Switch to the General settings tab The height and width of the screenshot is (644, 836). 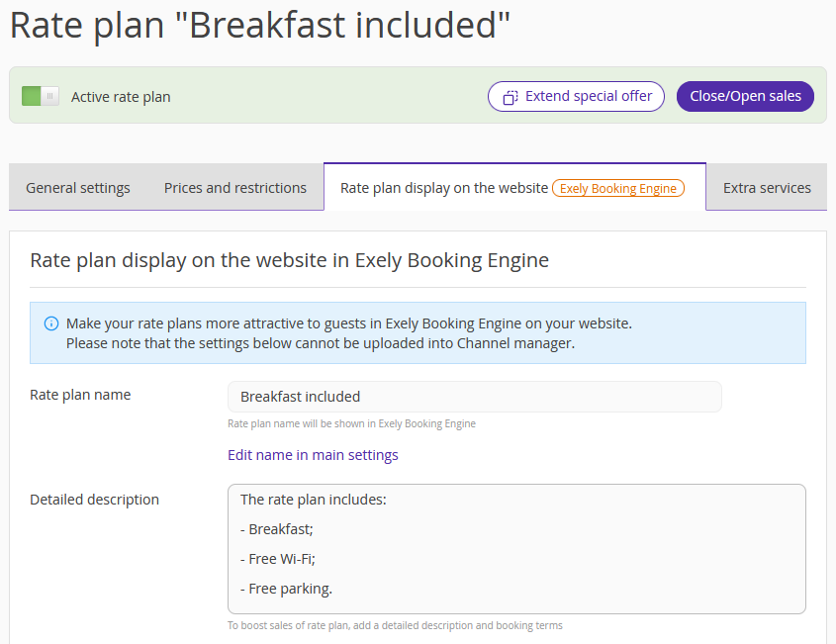point(78,188)
